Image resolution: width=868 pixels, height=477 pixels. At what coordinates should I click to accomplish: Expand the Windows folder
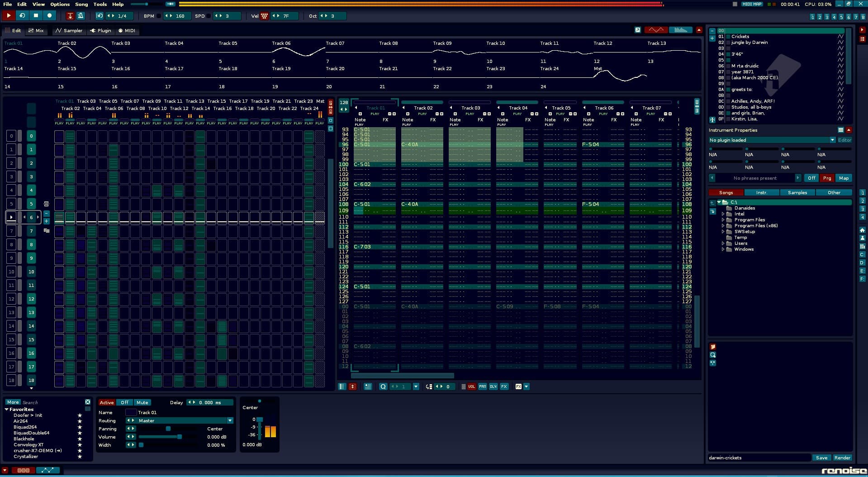click(x=723, y=249)
